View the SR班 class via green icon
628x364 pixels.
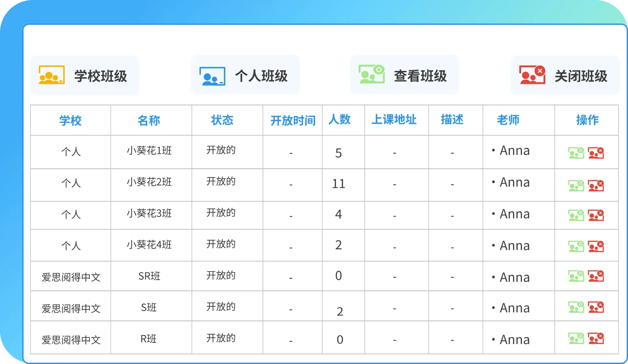click(576, 276)
